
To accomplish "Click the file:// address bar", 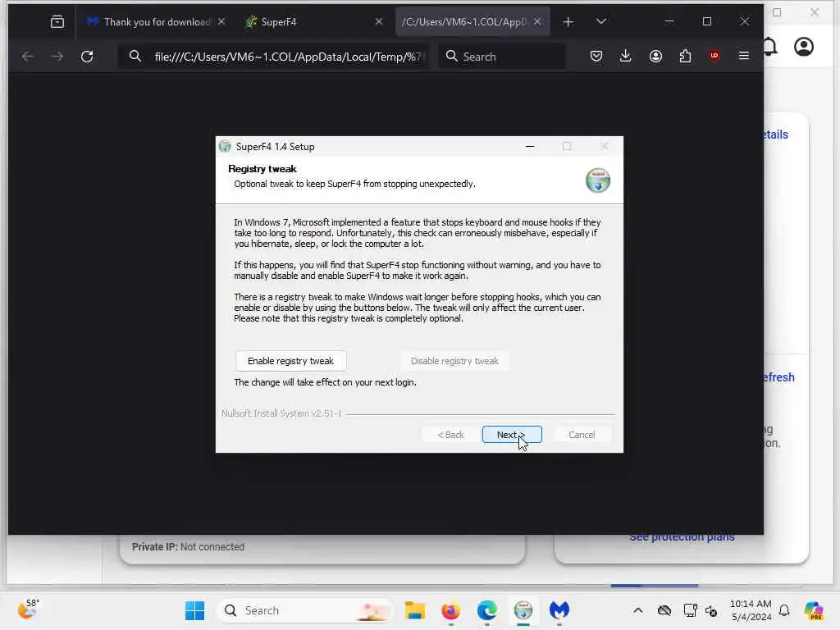I will tap(273, 57).
